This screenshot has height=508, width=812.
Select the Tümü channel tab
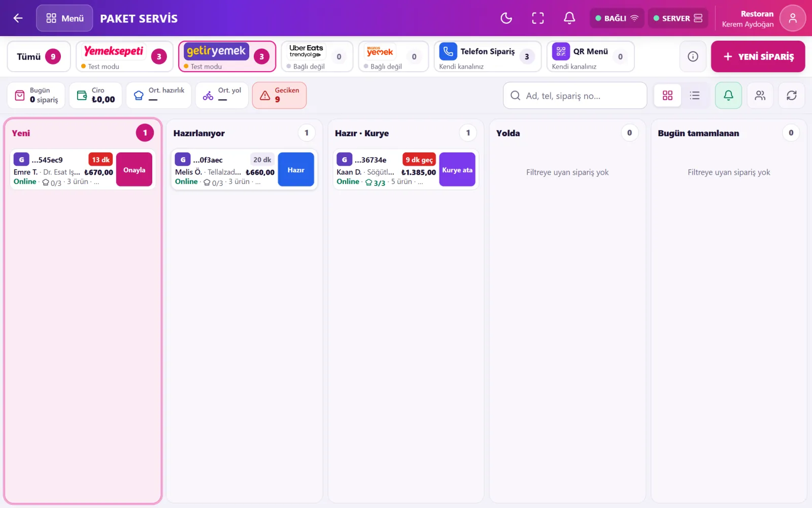point(39,56)
